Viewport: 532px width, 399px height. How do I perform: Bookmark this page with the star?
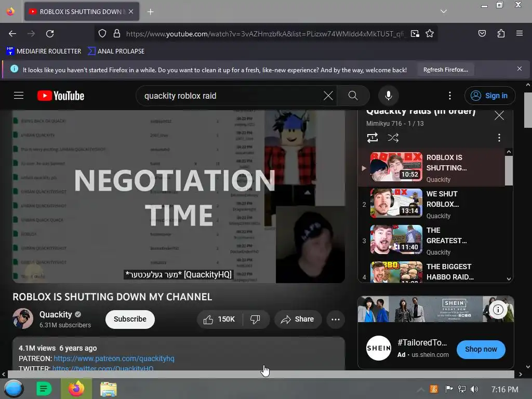click(430, 34)
